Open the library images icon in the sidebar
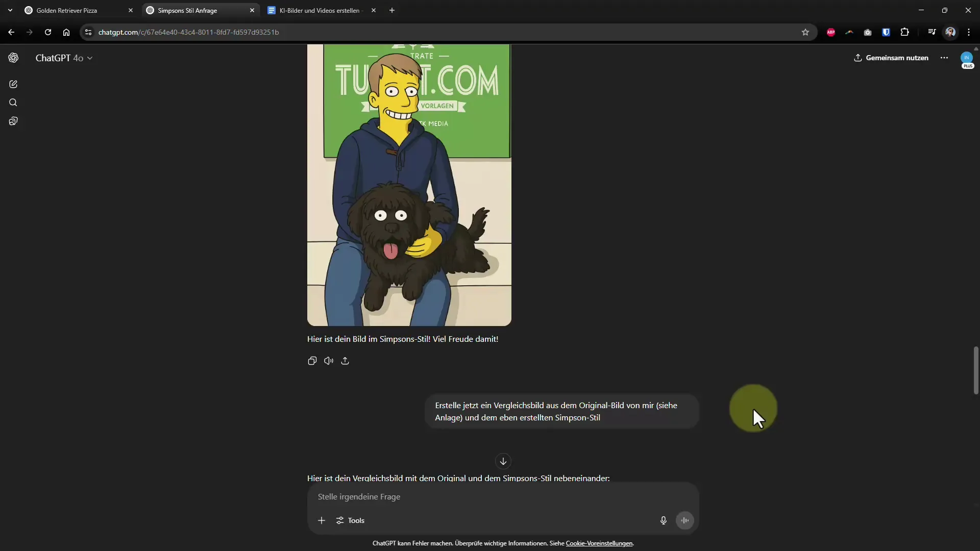 (13, 121)
